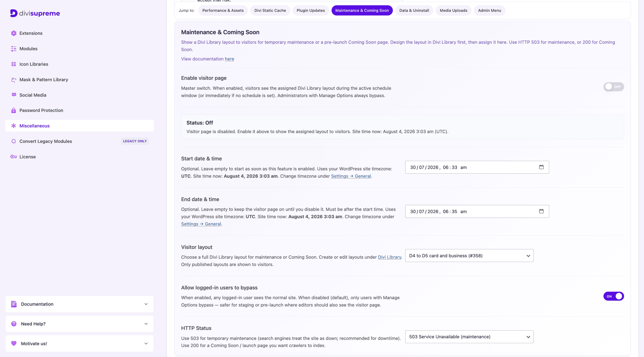Click the End date & time input field
Image resolution: width=644 pixels, height=357 pixels.
point(477,211)
